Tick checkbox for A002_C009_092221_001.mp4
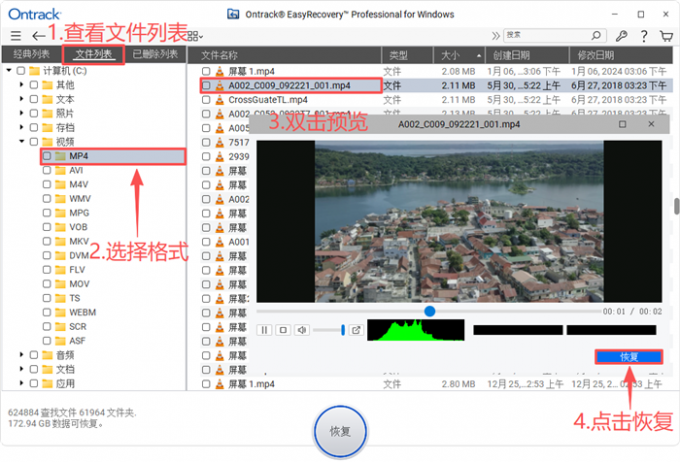Image resolution: width=680 pixels, height=462 pixels. pyautogui.click(x=206, y=85)
